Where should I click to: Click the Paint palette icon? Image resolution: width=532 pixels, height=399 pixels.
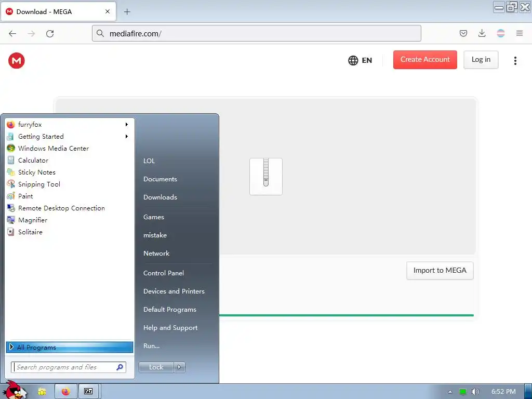(x=11, y=196)
